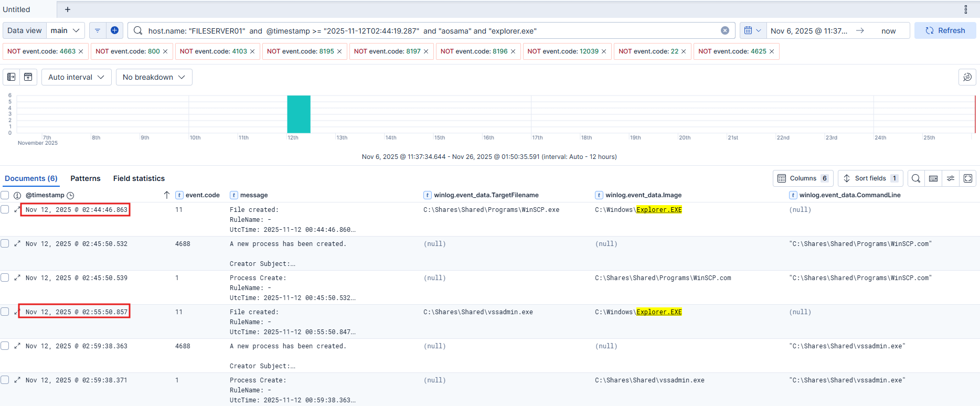This screenshot has width=980, height=406.
Task: Open the No breakdown dropdown
Action: (x=154, y=77)
